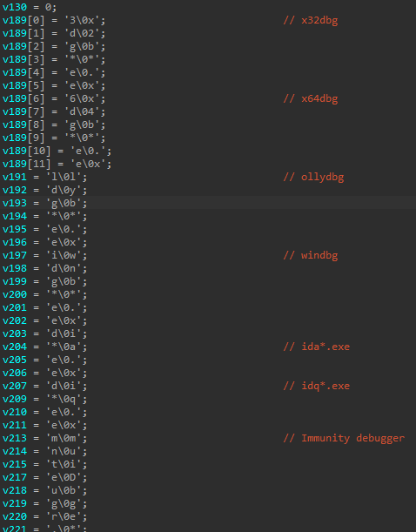Click the value '*\0q' of v209
416x532 pixels.
(x=64, y=400)
